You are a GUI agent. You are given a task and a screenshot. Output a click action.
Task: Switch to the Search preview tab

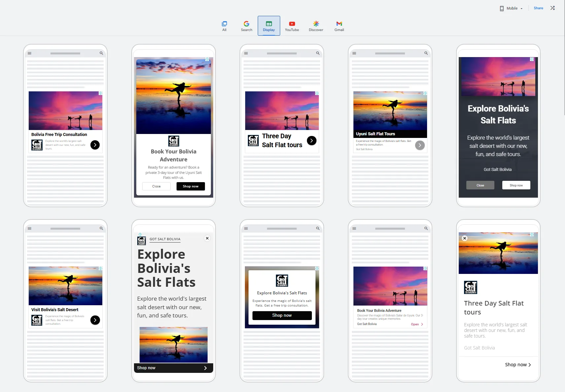(x=246, y=26)
